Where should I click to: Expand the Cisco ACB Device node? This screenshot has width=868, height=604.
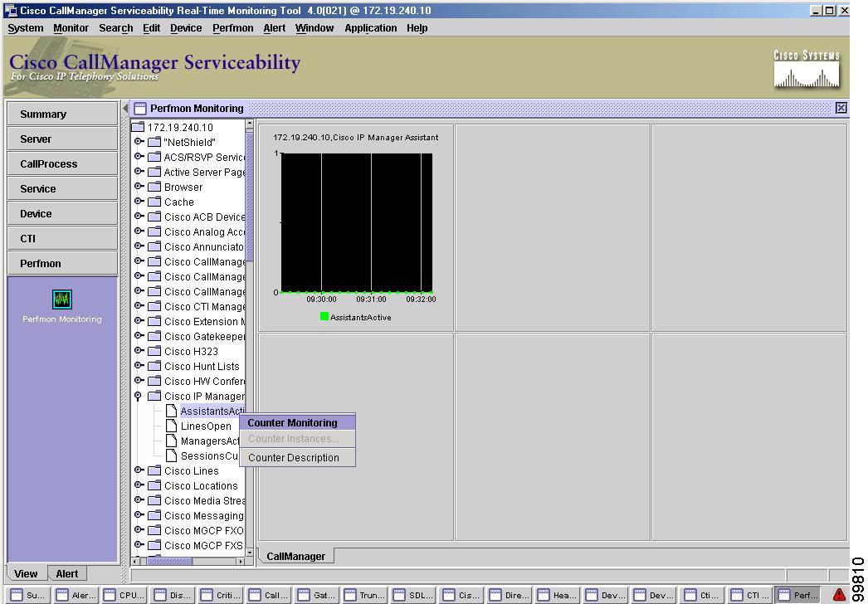point(139,217)
